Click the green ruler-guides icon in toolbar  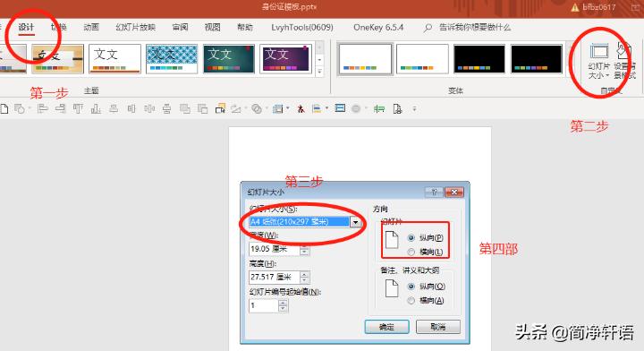point(379,109)
